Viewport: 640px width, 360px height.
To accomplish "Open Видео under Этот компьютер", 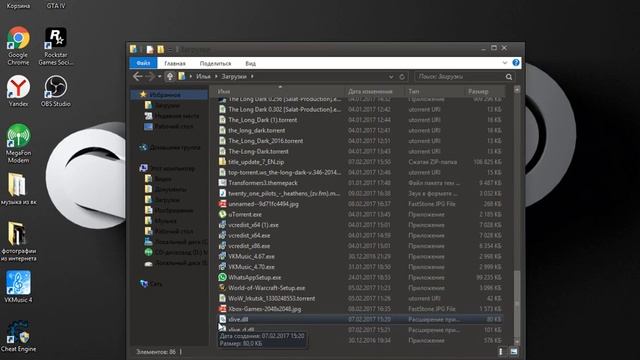I will click(163, 179).
